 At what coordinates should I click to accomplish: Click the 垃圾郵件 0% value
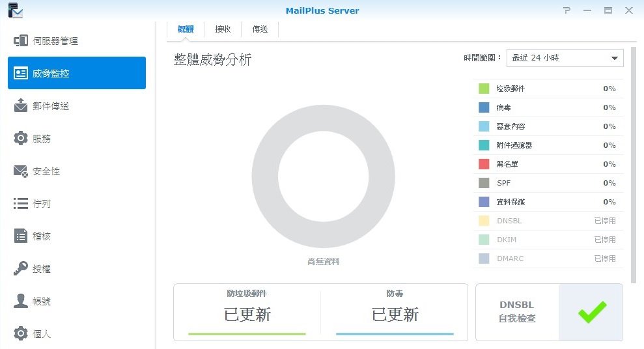[609, 89]
